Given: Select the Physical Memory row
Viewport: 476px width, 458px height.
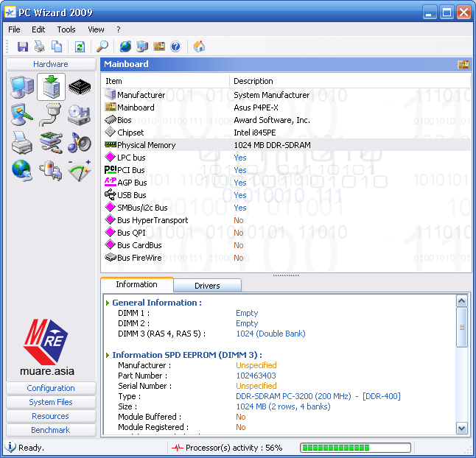Looking at the screenshot, I should point(286,145).
